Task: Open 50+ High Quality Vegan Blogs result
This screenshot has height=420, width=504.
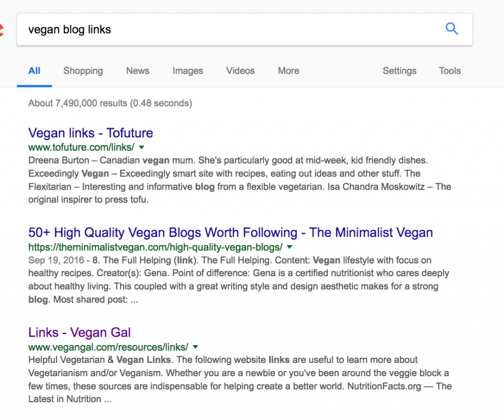Action: (230, 232)
